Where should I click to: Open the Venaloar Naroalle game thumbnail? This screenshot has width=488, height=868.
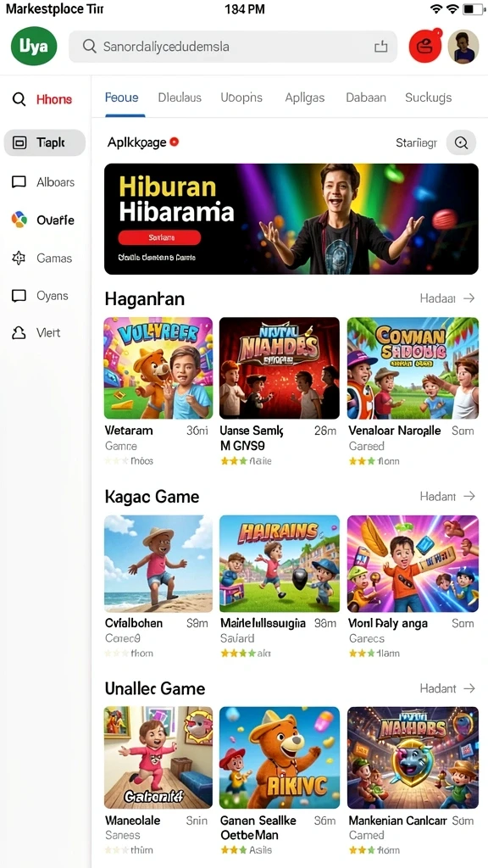tap(413, 368)
